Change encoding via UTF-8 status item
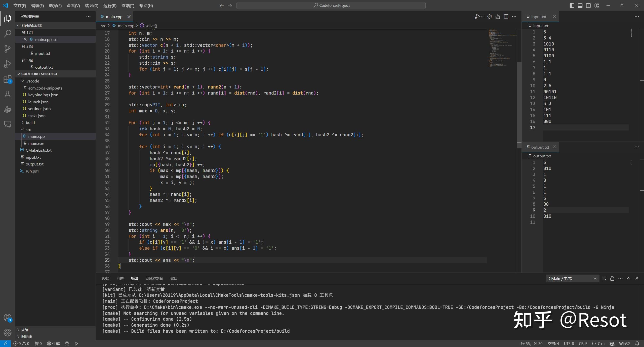 click(x=569, y=343)
